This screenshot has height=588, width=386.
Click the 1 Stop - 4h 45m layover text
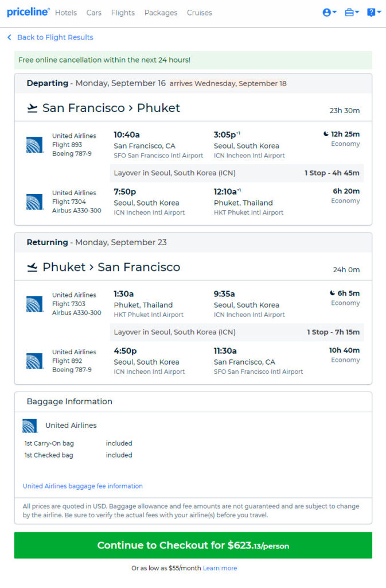click(x=332, y=173)
